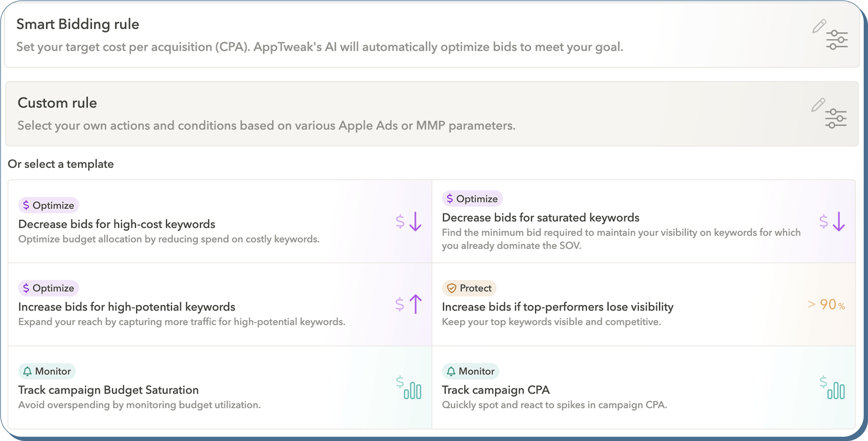
Task: Choose the Custom rule option heading
Action: click(x=57, y=103)
